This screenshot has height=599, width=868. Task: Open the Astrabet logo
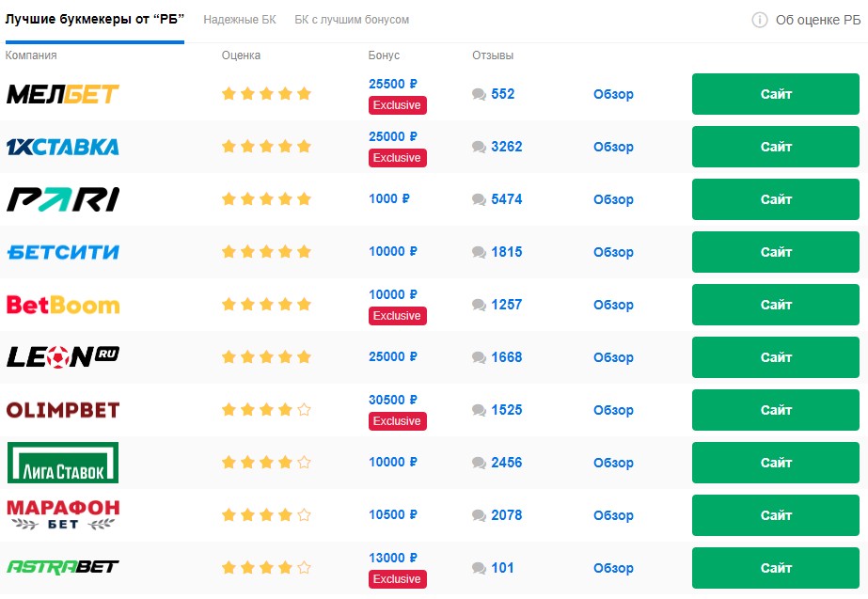click(63, 567)
